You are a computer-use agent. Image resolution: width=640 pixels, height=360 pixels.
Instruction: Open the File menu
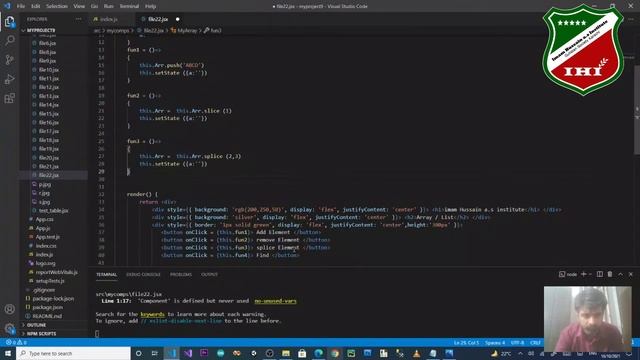click(x=21, y=6)
